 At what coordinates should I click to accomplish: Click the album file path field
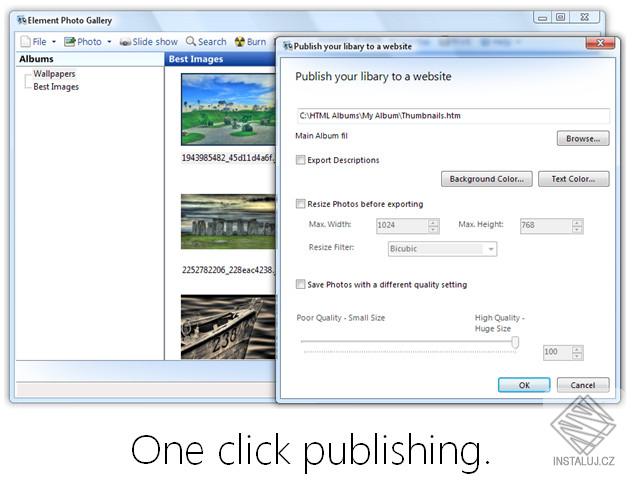click(x=453, y=116)
